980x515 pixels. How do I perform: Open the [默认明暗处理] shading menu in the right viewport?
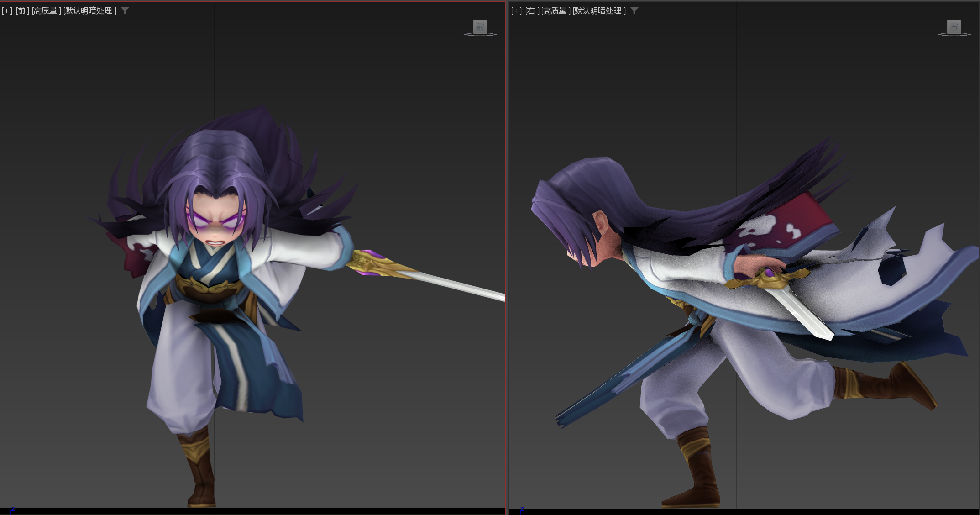[599, 11]
